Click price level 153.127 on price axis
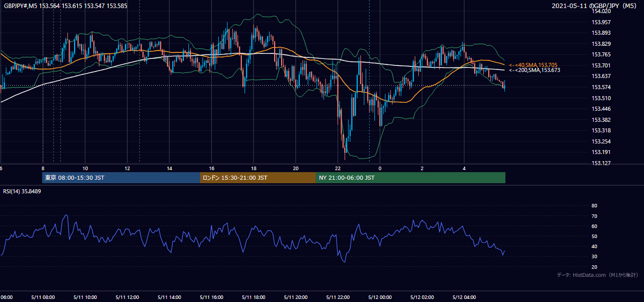 coord(601,163)
